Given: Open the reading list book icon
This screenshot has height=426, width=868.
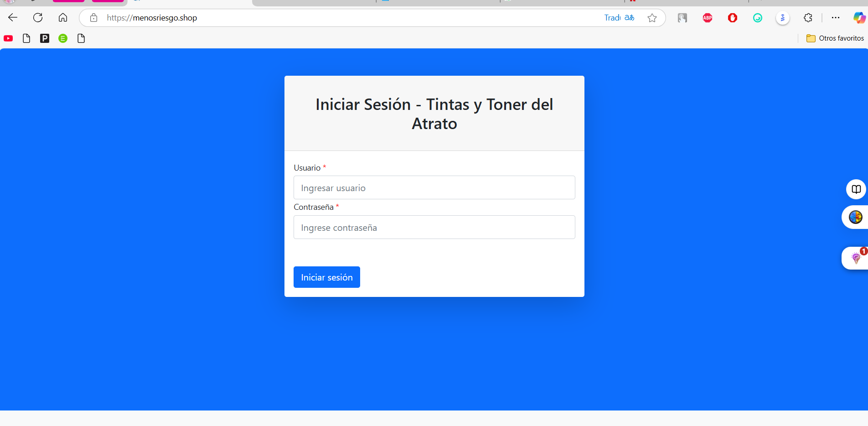Looking at the screenshot, I should click(856, 189).
